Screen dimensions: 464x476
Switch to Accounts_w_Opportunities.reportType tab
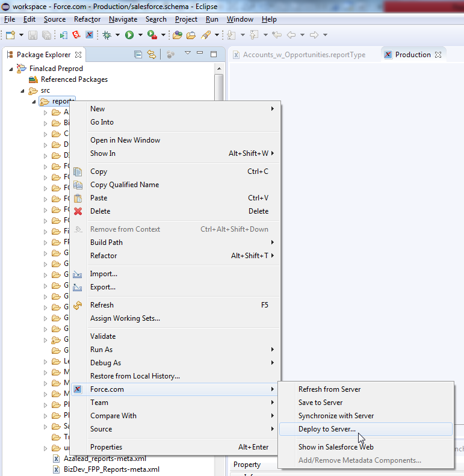click(304, 55)
